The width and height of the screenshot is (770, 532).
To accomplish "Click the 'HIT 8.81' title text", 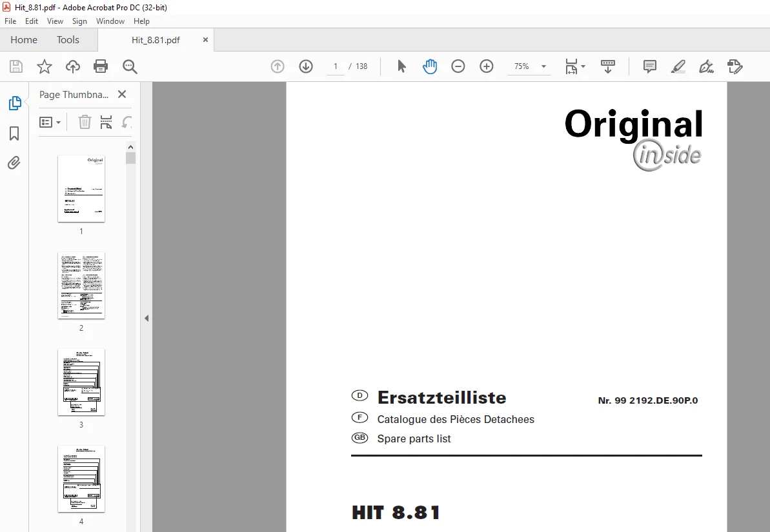I will [396, 513].
